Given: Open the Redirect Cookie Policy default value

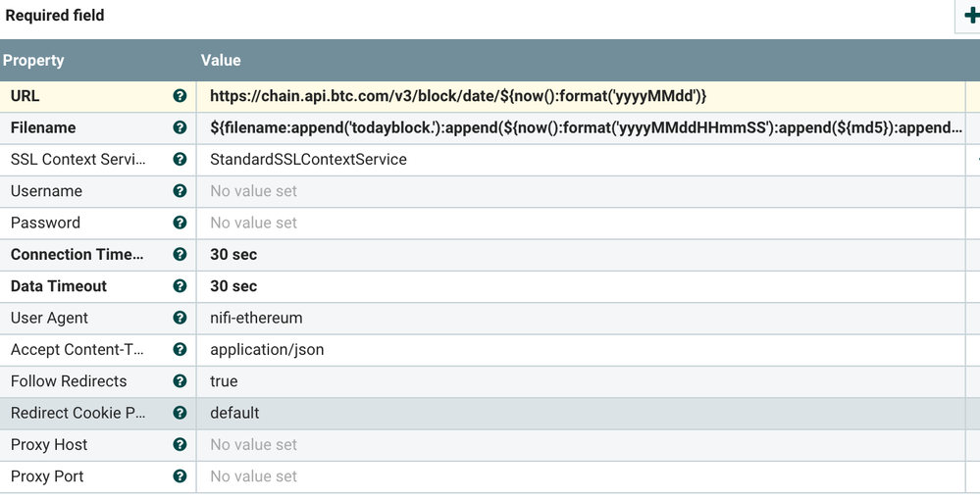Looking at the screenshot, I should click(x=234, y=413).
